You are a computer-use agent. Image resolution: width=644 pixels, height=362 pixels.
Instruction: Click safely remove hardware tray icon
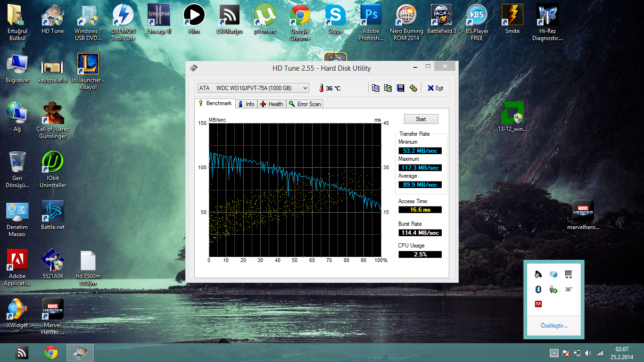click(x=553, y=289)
